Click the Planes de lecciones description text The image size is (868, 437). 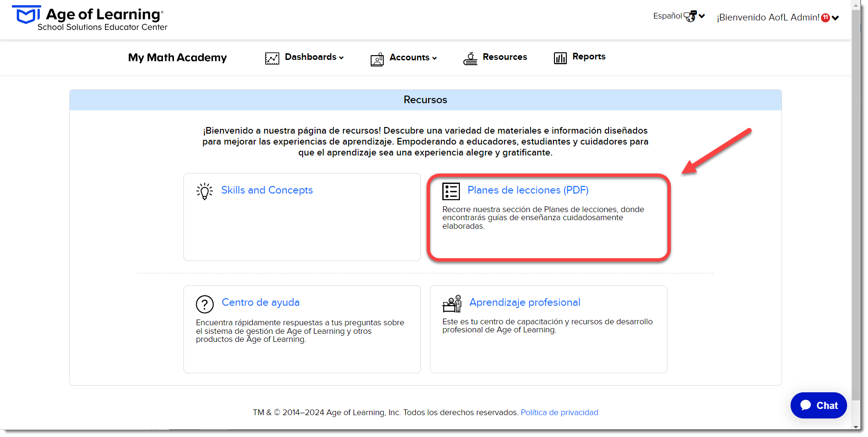click(543, 218)
